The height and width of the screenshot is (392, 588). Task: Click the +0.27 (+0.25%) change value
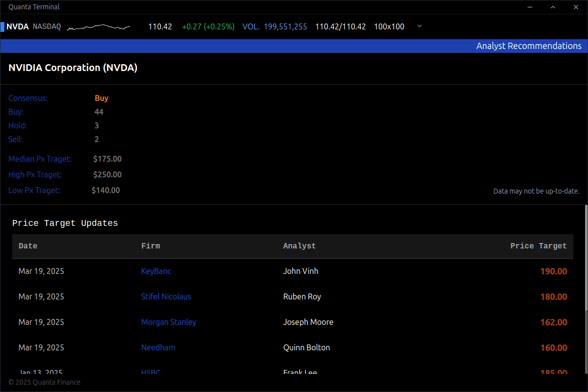(208, 26)
